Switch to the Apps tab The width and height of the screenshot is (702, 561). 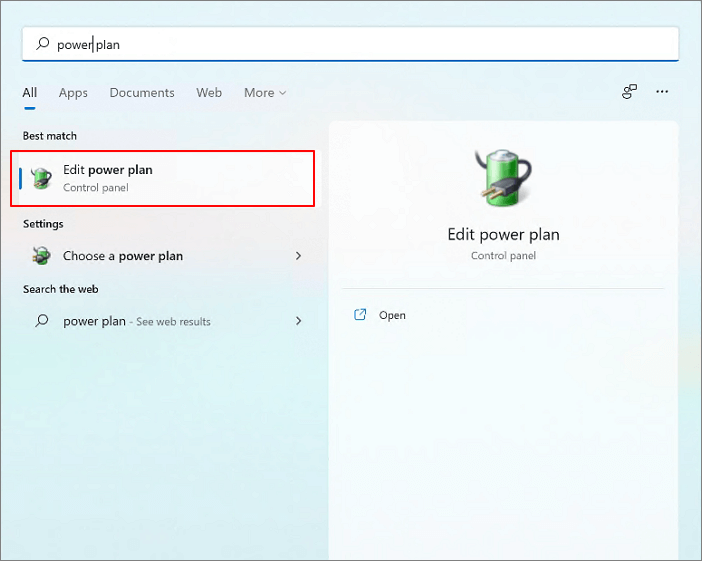point(73,93)
